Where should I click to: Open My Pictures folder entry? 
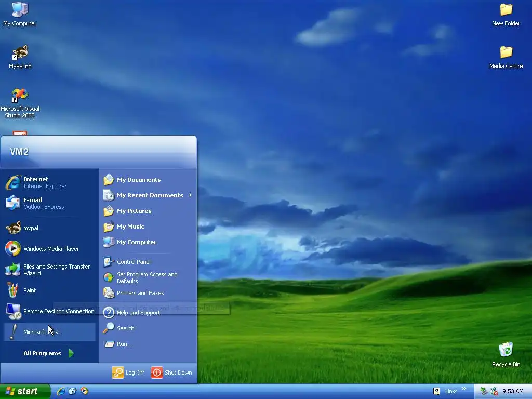[x=148, y=211]
